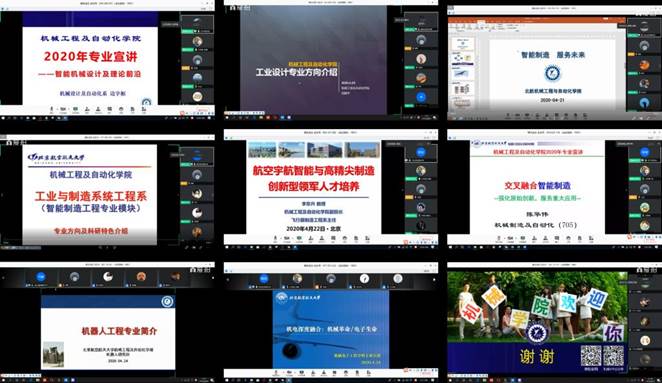Open Windows Start in 2020年专业宣讲 window taskbar
662x383 pixels.
point(2,118)
